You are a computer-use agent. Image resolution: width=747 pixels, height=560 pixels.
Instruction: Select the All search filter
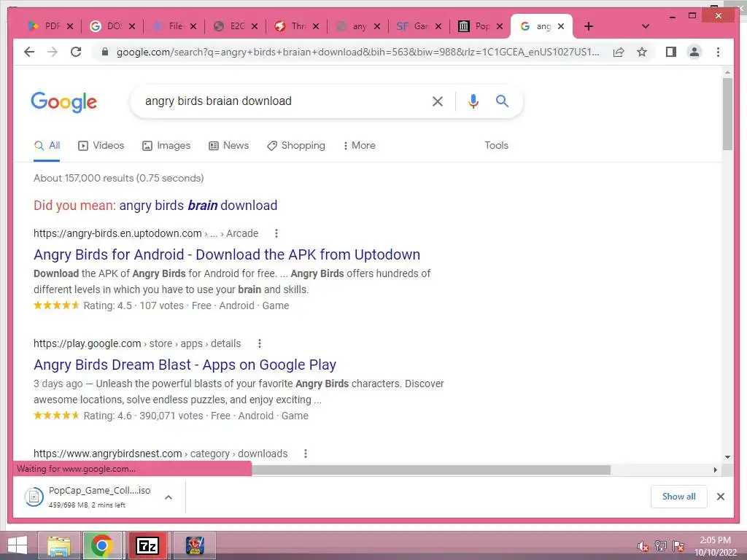coord(47,146)
